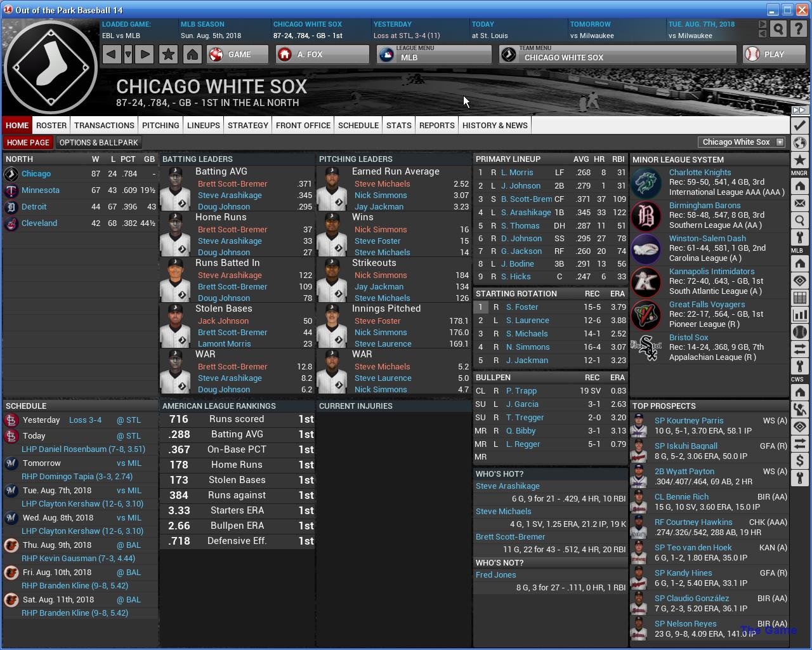The image size is (812, 650).
Task: Open Jack Johnson under Stolen Bases
Action: tap(223, 321)
